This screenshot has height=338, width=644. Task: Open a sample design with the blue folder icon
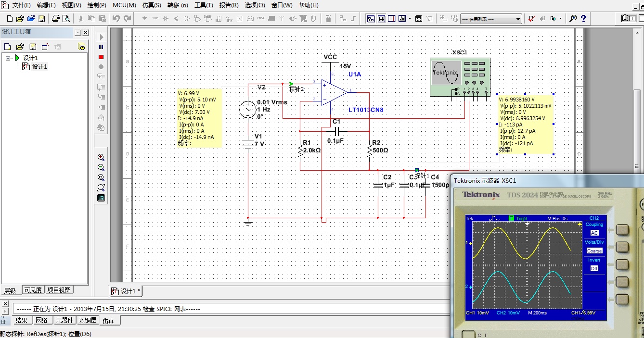(31, 19)
